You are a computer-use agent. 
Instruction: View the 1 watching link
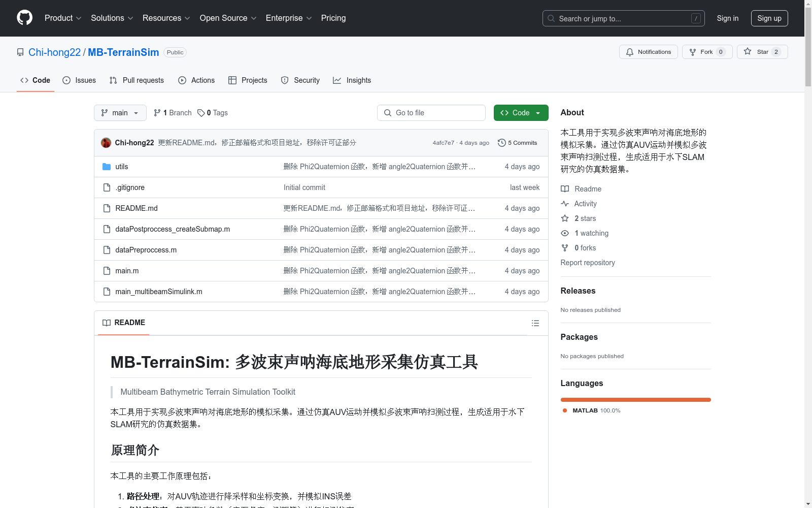tap(585, 233)
